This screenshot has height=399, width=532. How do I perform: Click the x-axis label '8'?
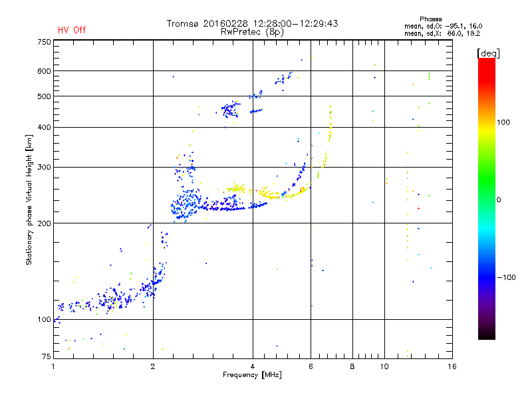coord(352,366)
